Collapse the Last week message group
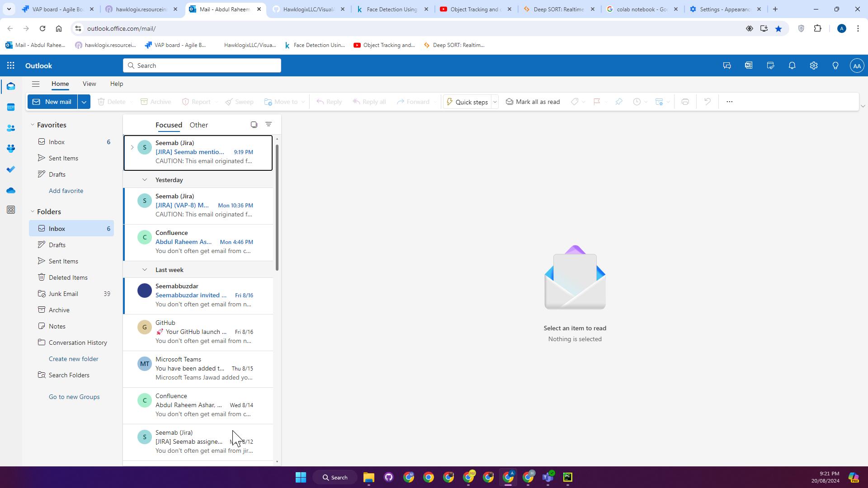 click(145, 270)
